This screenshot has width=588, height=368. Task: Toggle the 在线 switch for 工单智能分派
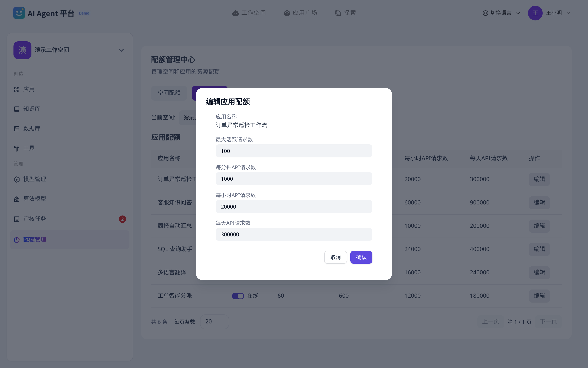click(238, 296)
